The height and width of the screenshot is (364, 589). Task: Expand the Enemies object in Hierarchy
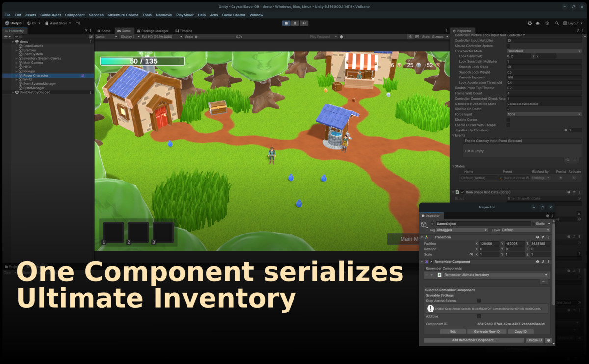(x=16, y=50)
